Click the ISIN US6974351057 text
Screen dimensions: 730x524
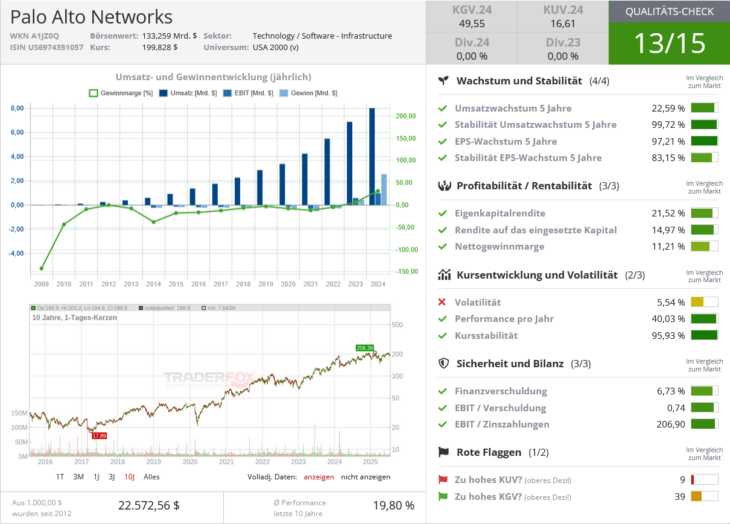(x=47, y=47)
